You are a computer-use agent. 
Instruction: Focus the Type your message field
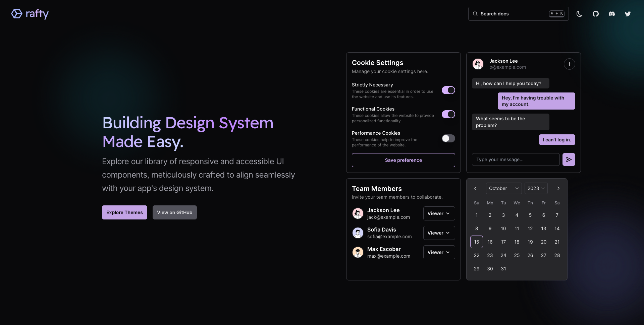tap(516, 159)
